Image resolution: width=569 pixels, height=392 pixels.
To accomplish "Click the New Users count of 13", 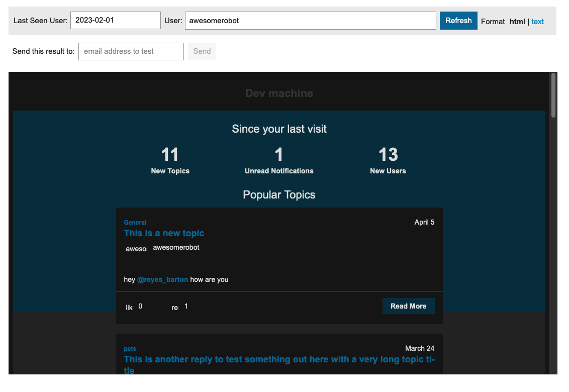I will [388, 154].
